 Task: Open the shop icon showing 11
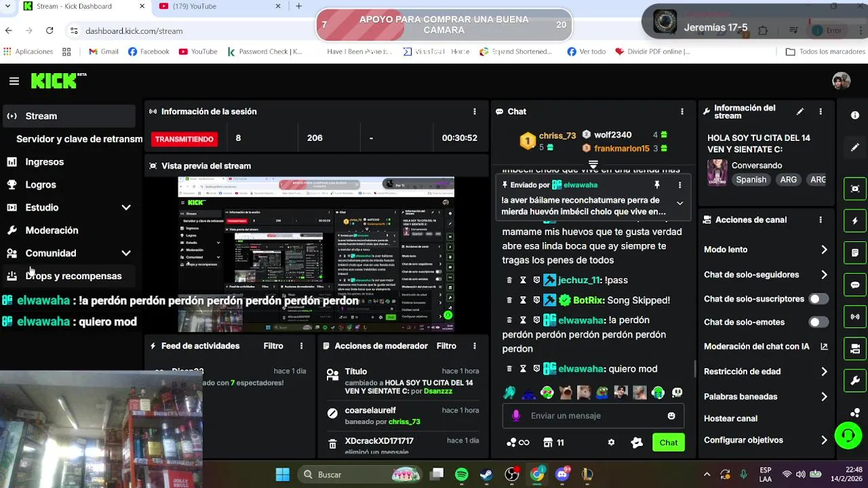[x=553, y=443]
